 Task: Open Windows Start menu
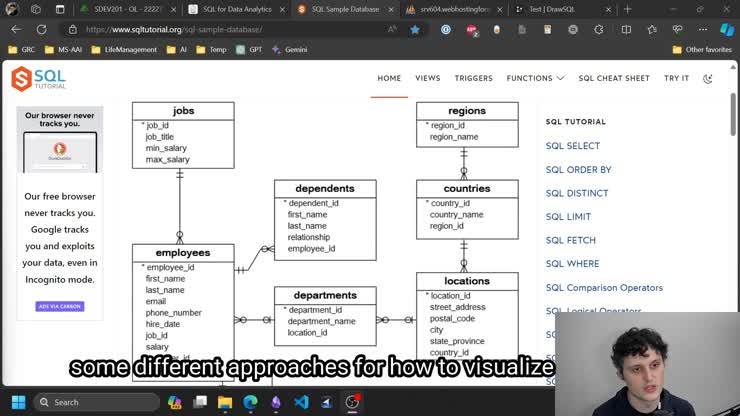click(18, 402)
